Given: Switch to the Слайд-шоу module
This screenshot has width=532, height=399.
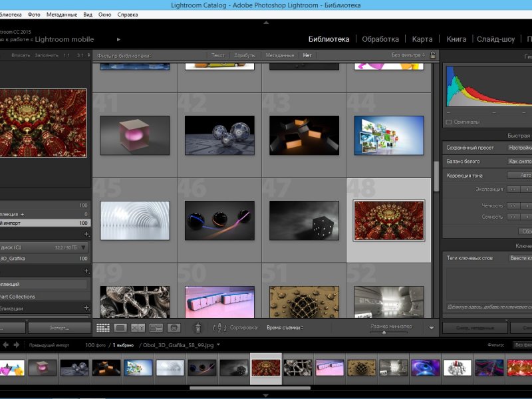Looking at the screenshot, I should pyautogui.click(x=495, y=39).
